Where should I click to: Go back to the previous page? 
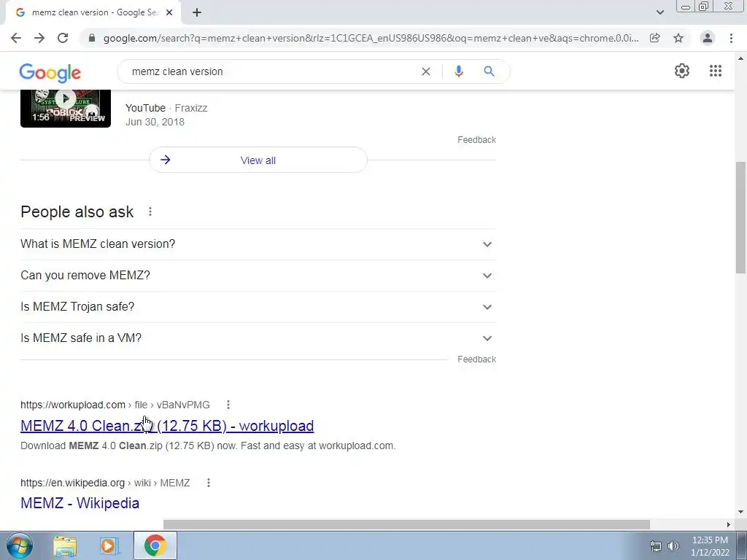pos(16,38)
